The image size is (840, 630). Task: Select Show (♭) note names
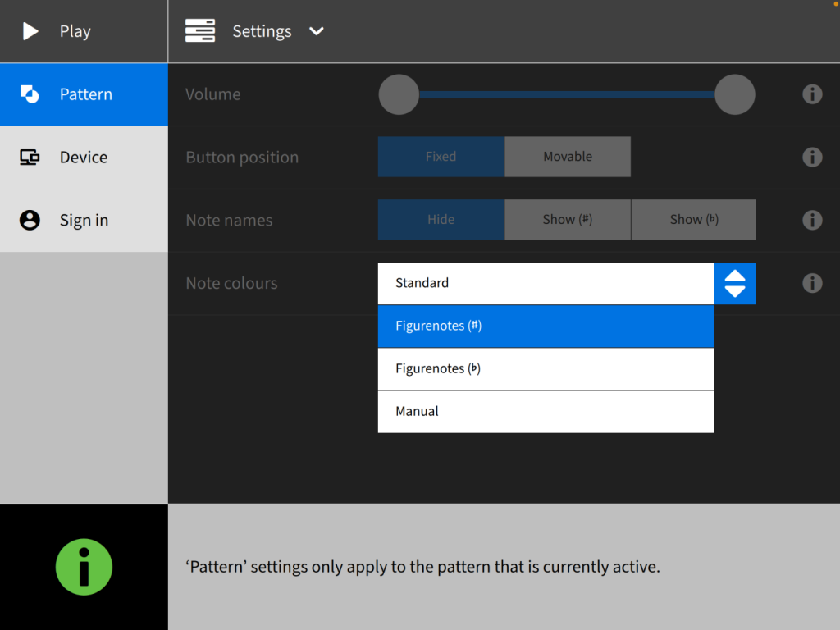pos(694,220)
